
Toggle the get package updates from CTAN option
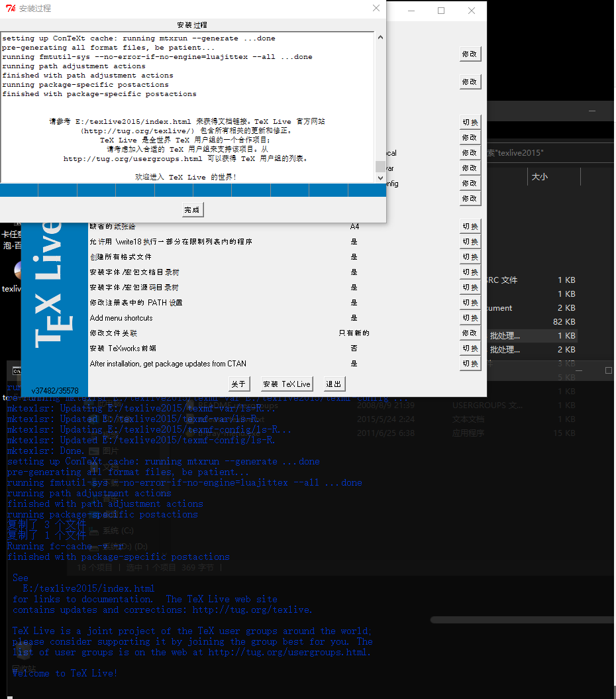470,363
